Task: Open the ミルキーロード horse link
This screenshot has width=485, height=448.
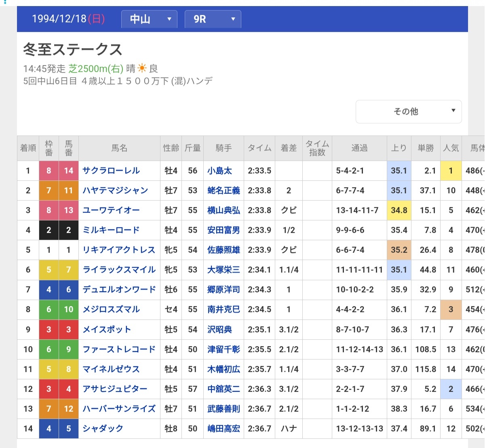Action: pos(110,230)
